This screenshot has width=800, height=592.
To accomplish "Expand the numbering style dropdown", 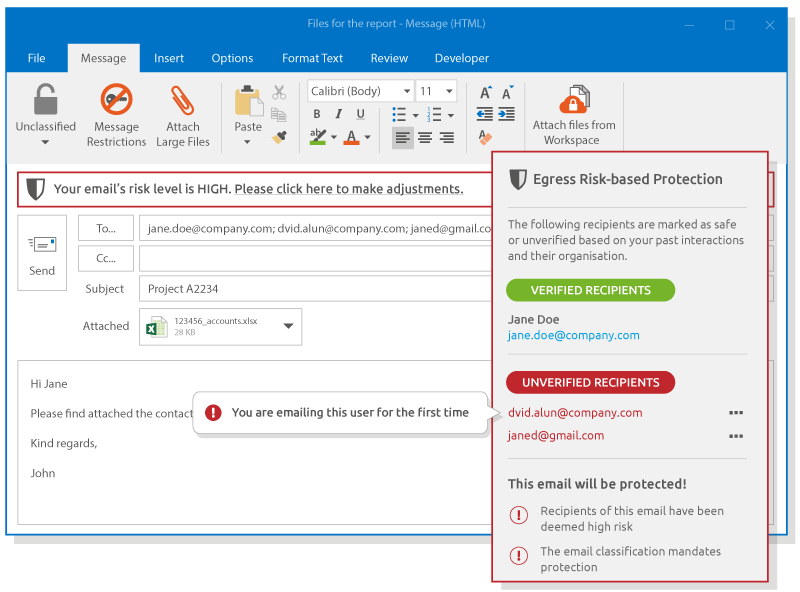I will coord(451,116).
